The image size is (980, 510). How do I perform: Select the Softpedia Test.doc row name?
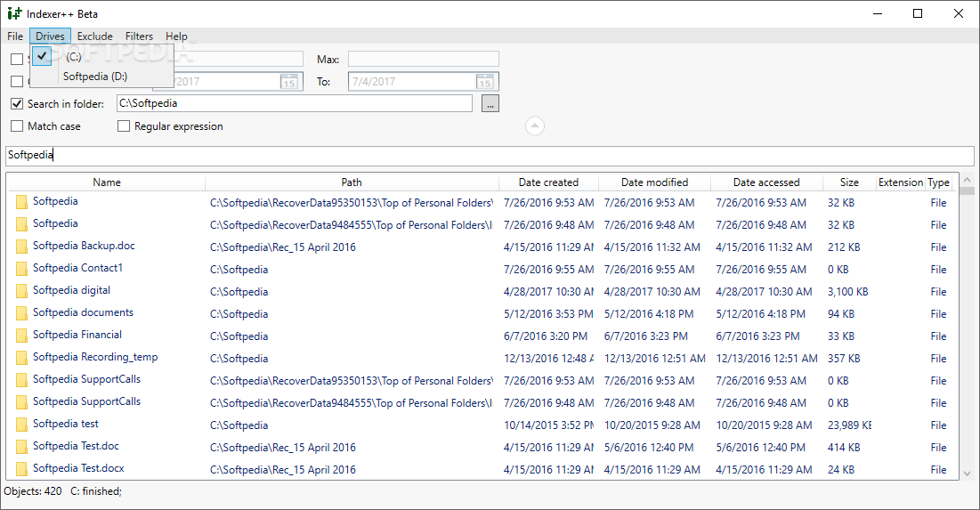pyautogui.click(x=76, y=446)
